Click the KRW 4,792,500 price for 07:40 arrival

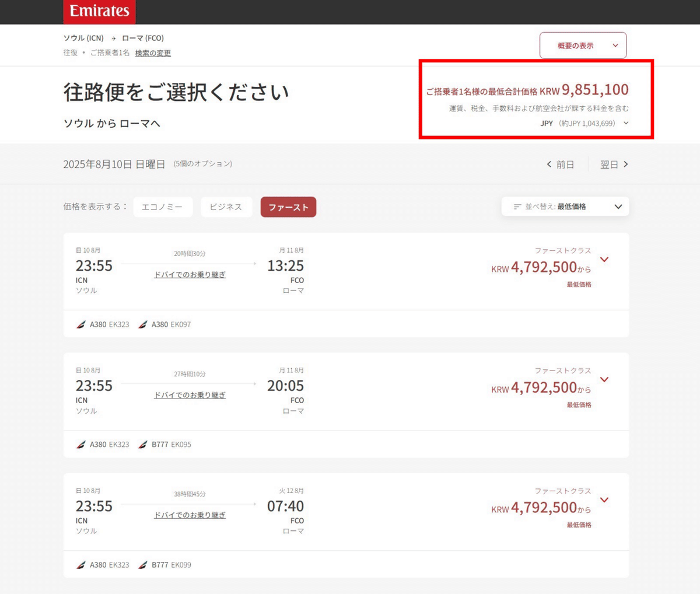click(x=541, y=508)
